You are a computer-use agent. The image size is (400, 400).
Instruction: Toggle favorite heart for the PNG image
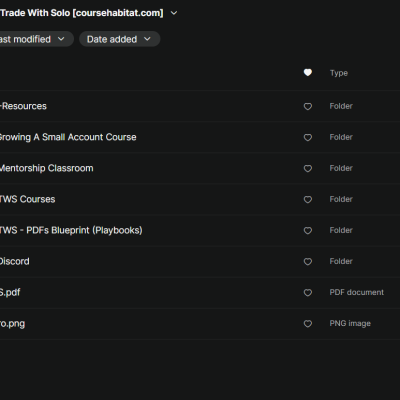308,324
